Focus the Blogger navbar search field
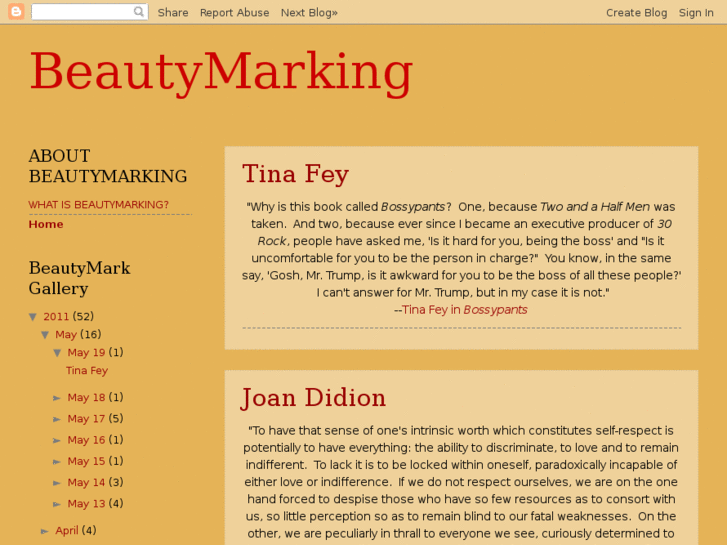This screenshot has width=727, height=545. coord(89,12)
